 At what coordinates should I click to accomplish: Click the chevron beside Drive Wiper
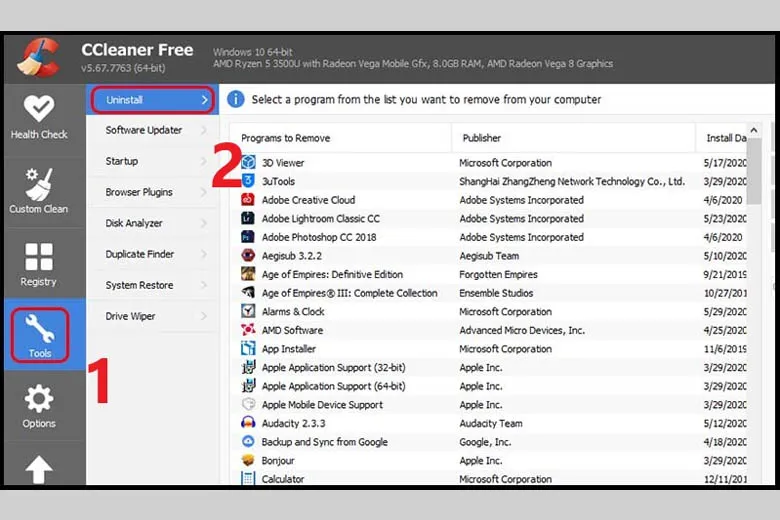[x=204, y=316]
